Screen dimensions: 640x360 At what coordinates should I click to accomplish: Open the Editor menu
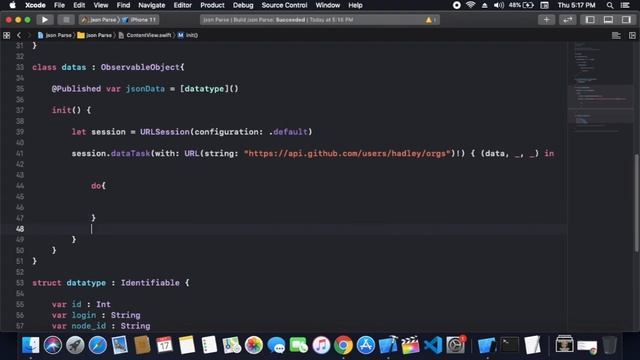(x=182, y=5)
